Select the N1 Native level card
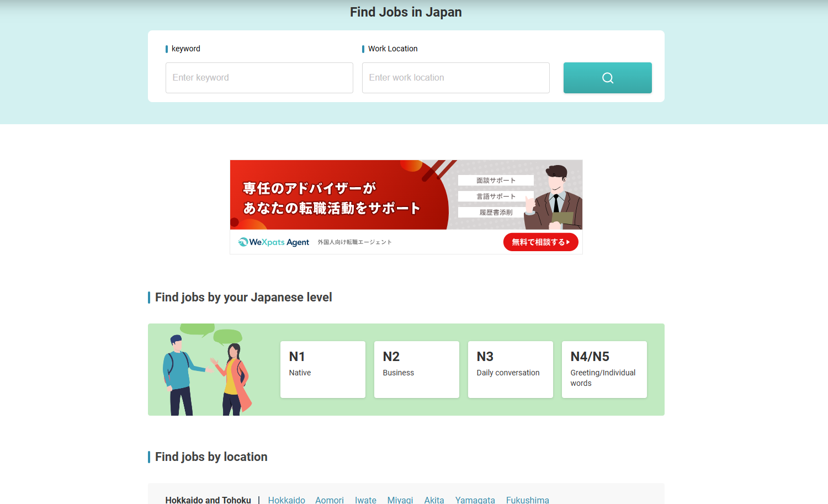This screenshot has width=828, height=504. [x=322, y=369]
